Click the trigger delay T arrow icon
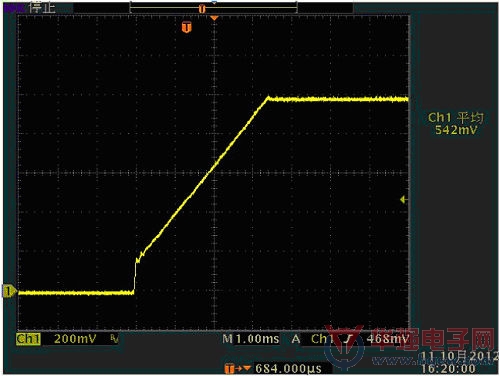The image size is (499, 376). [237, 369]
